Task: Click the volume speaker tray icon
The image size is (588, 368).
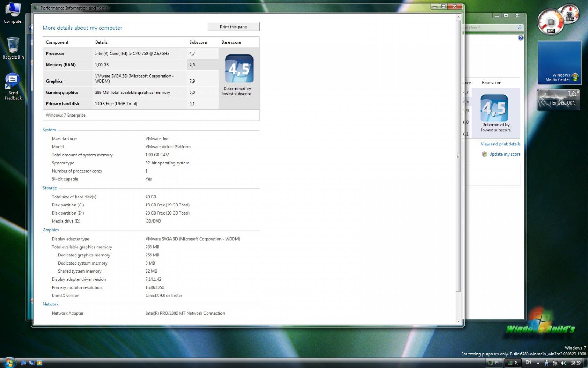Action: 563,363
